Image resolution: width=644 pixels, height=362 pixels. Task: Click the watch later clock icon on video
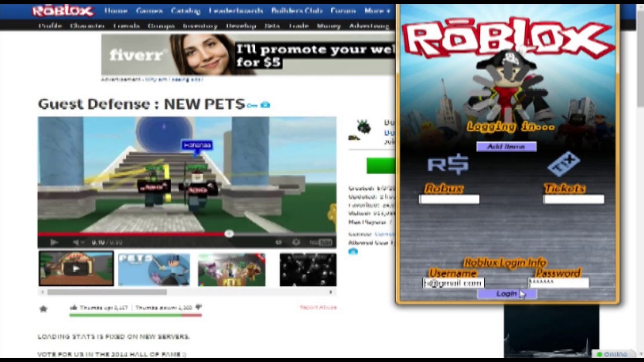[278, 242]
